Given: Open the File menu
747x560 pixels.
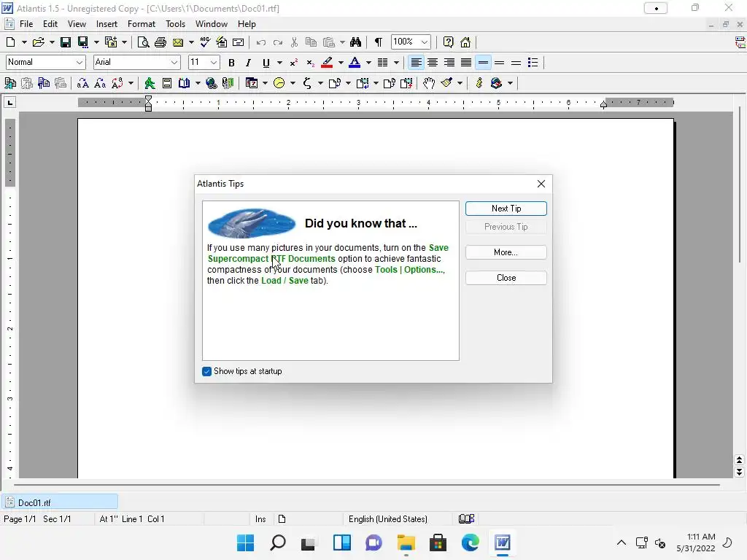Looking at the screenshot, I should pyautogui.click(x=26, y=24).
